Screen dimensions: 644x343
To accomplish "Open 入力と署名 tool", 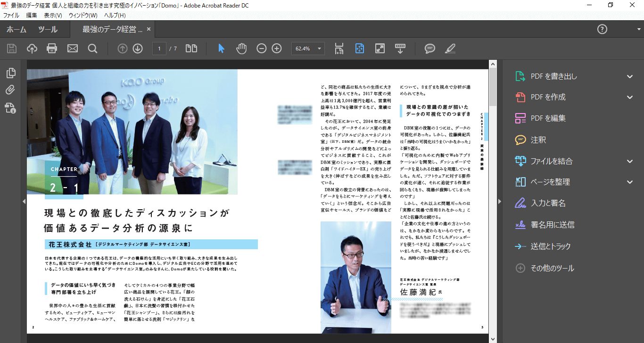I will (541, 204).
